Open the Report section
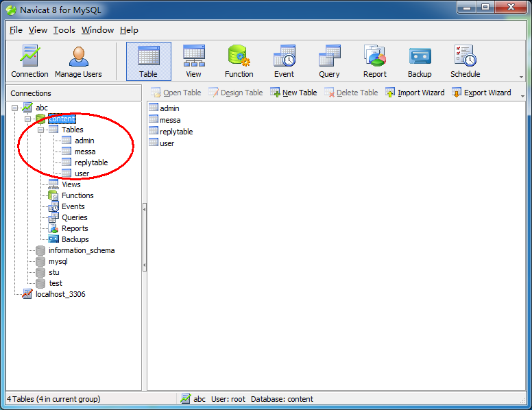This screenshot has width=532, height=410. pos(375,62)
